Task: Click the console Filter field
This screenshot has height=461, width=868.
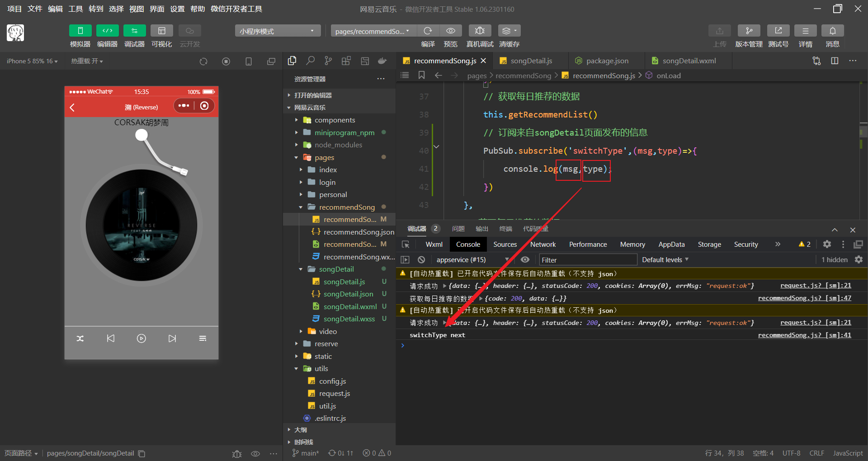Action: [588, 259]
